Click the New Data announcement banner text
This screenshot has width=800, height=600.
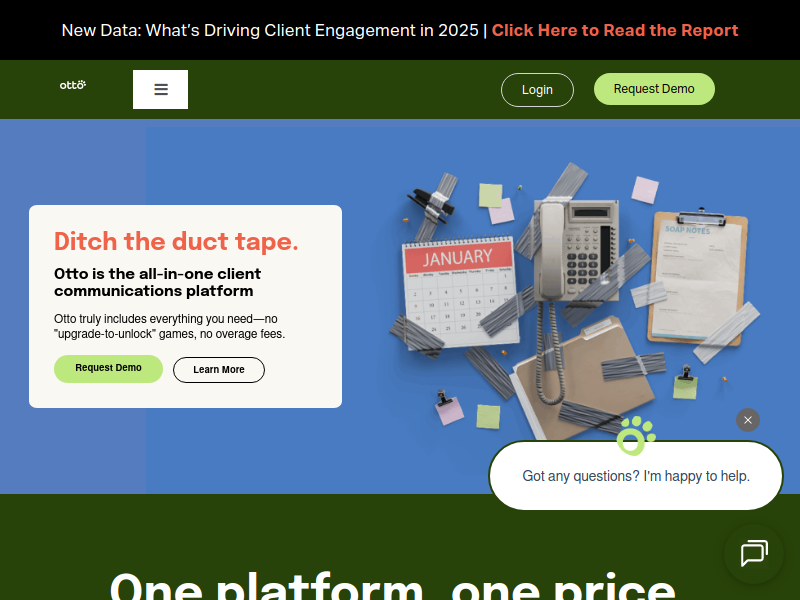(270, 30)
